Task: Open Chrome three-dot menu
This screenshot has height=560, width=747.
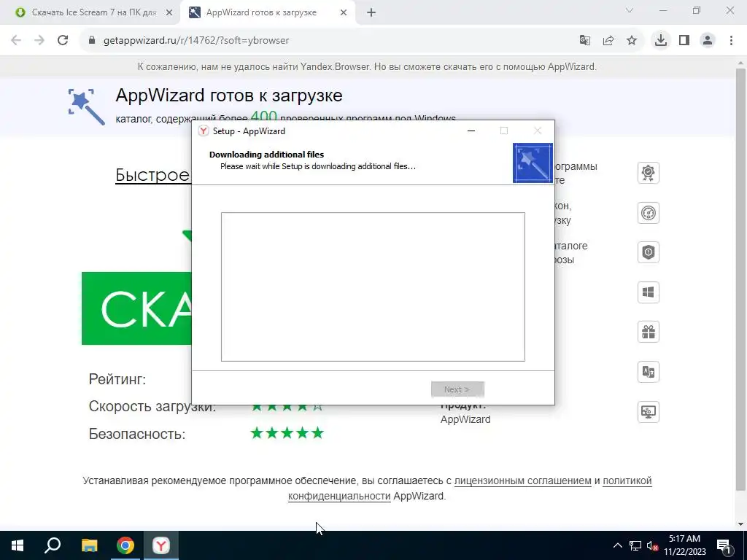Action: [x=731, y=41]
